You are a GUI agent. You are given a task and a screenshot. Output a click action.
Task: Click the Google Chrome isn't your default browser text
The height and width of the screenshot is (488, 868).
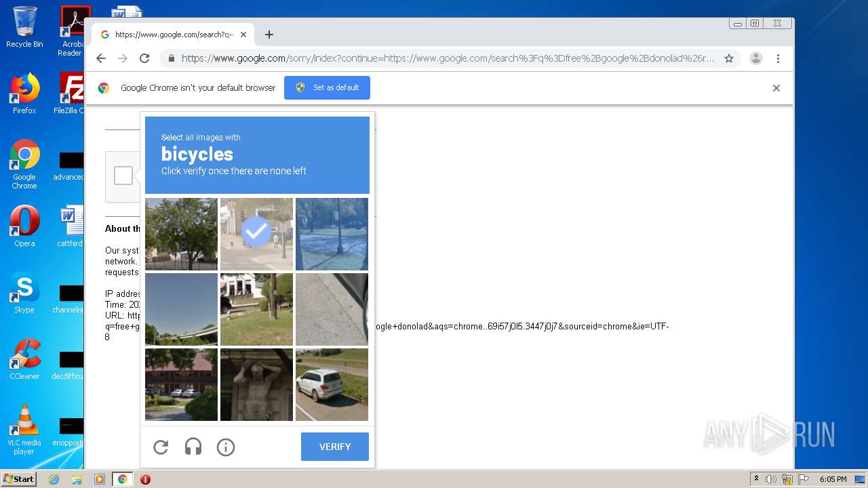198,87
